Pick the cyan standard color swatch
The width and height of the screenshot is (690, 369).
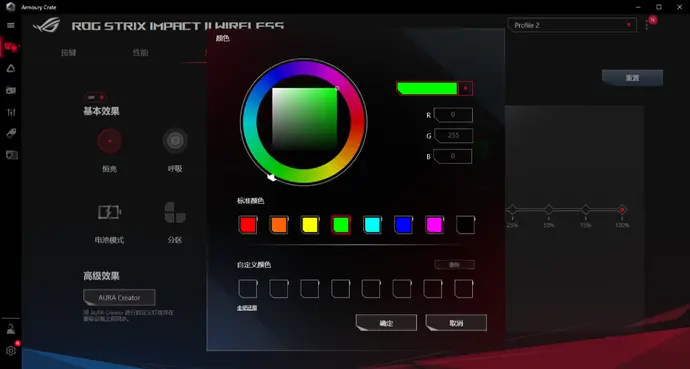tap(372, 225)
